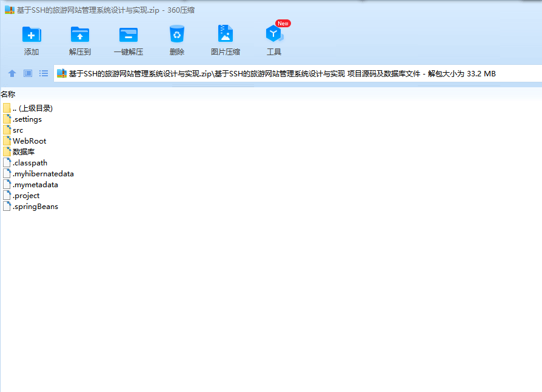Screen dimensions: 542x392
Task: Select the src folder icon
Action: pos(7,130)
